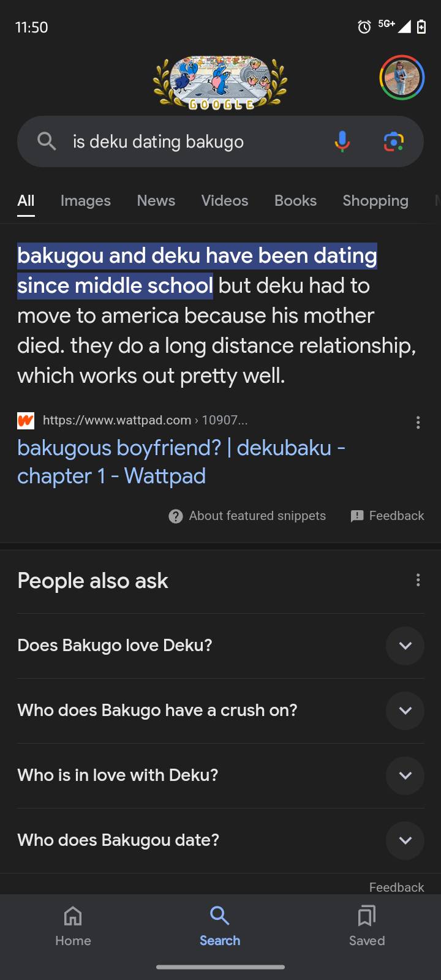This screenshot has width=441, height=980.
Task: Switch to the Images results tab
Action: coord(86,201)
